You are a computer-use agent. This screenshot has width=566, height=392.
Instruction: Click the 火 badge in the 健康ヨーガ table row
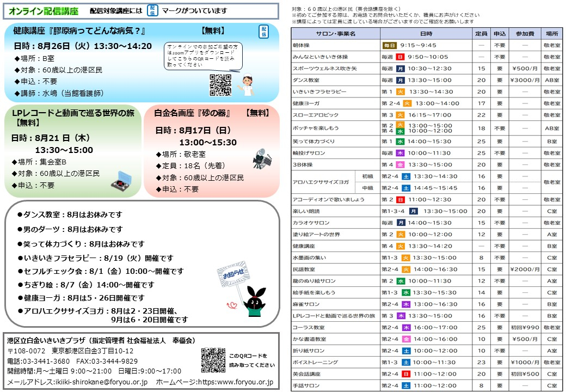407,103
